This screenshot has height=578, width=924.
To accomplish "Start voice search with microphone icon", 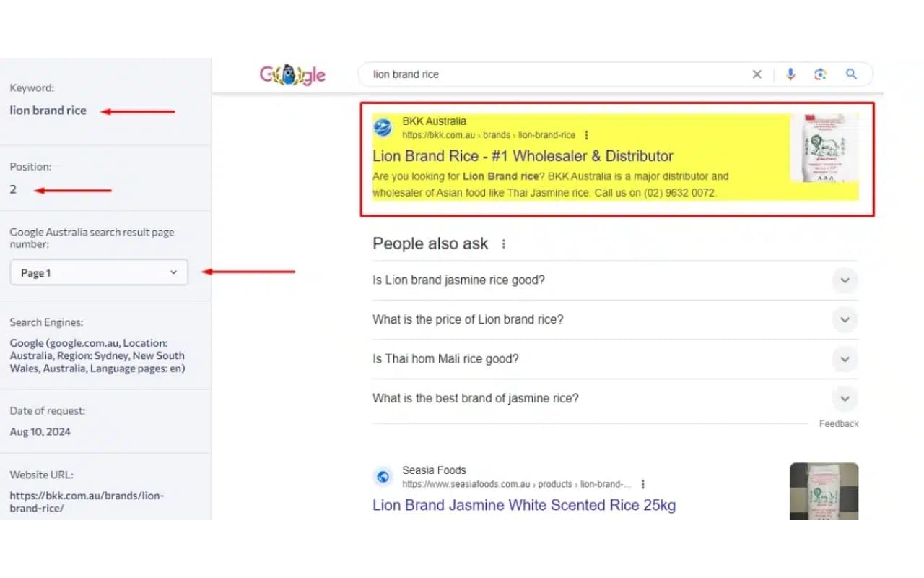I will click(x=790, y=74).
